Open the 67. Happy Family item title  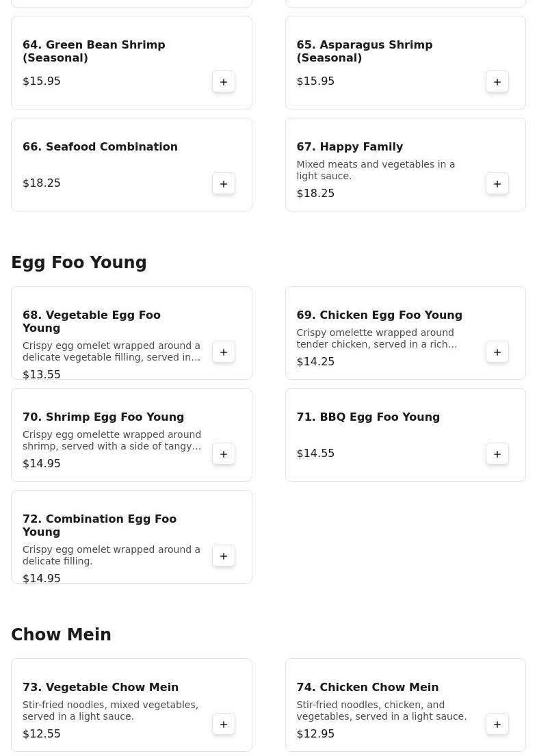[x=350, y=147]
